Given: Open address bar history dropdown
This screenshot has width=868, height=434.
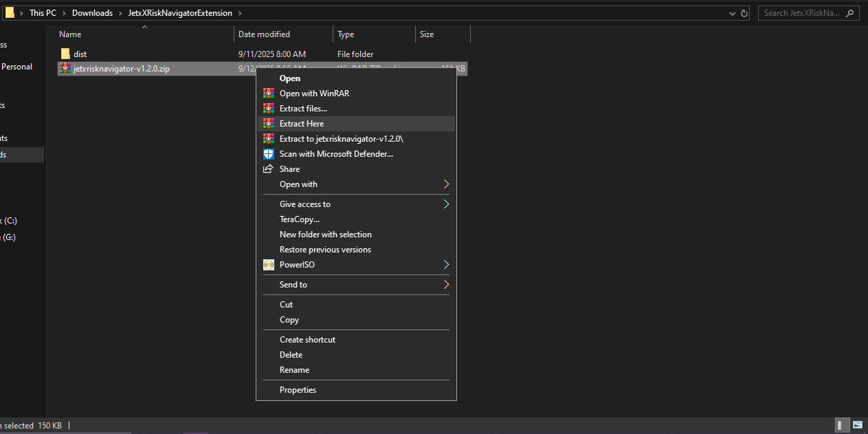Looking at the screenshot, I should click(733, 13).
